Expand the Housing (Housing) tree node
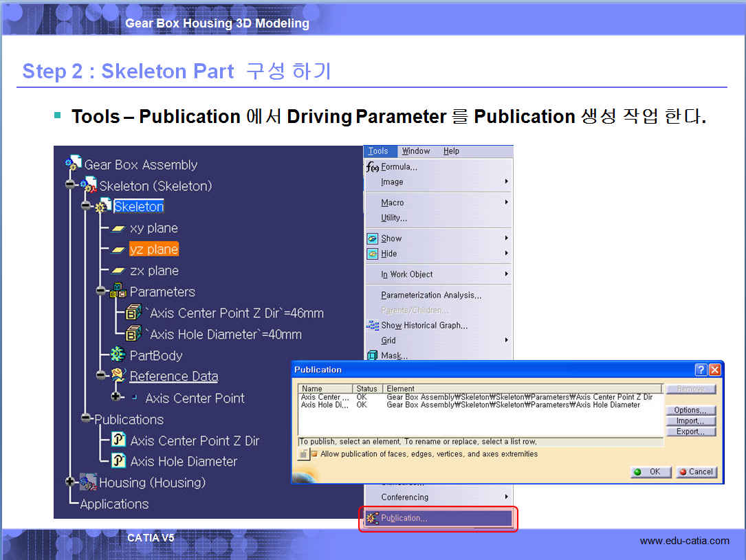Viewport: 746px width, 560px height. 70,482
